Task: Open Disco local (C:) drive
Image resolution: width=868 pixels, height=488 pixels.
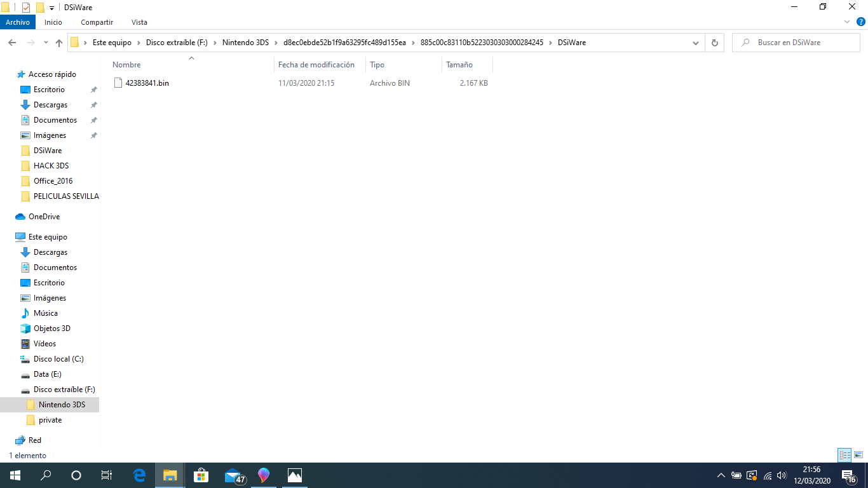Action: point(58,359)
